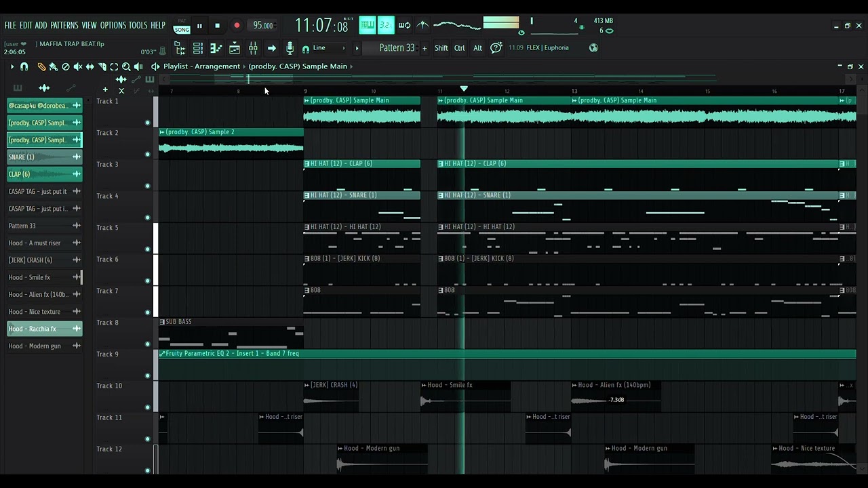Open the OPTIONS menu
Screen dimensions: 868x488
coord(113,25)
